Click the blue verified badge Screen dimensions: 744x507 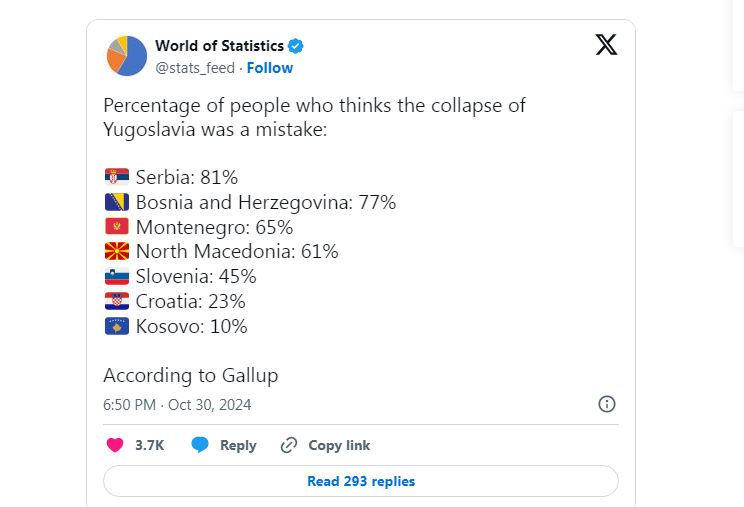[297, 46]
